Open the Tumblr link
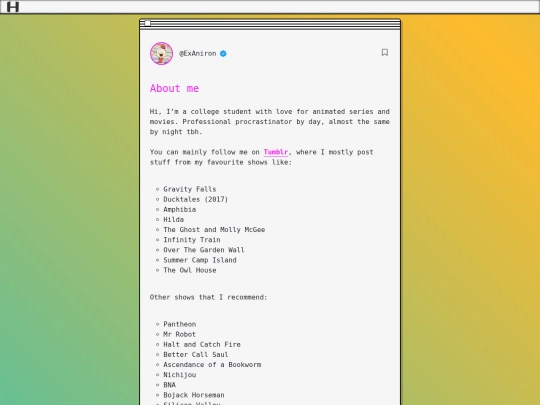Image resolution: width=540 pixels, height=405 pixels. 276,152
